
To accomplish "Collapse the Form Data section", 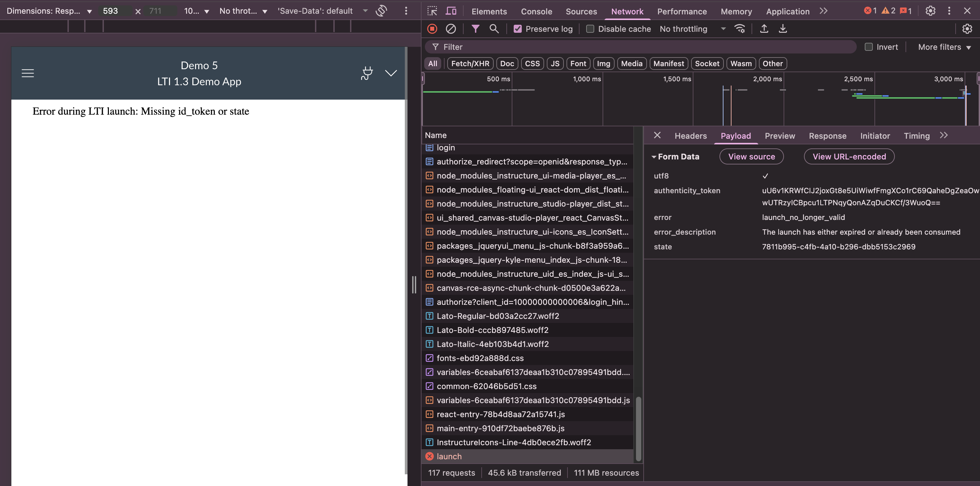I will [x=655, y=156].
